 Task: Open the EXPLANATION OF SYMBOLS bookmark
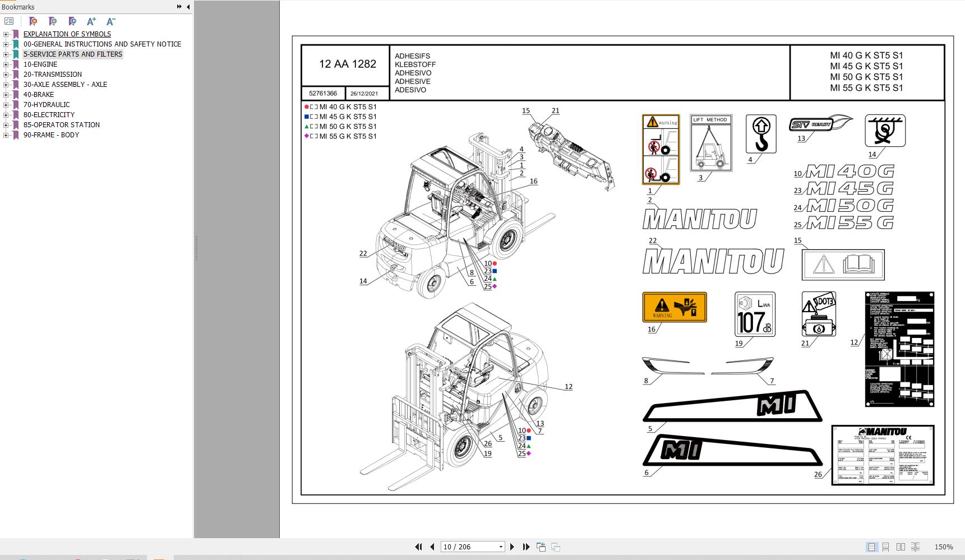[67, 34]
